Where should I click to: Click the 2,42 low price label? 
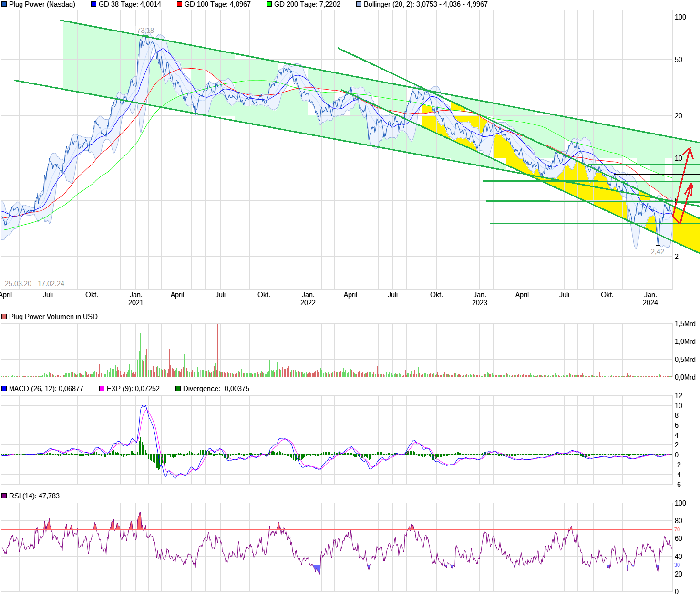[658, 252]
